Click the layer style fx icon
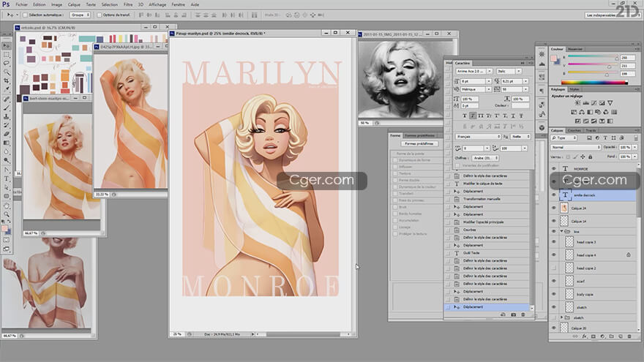644x362 pixels. (x=584, y=336)
